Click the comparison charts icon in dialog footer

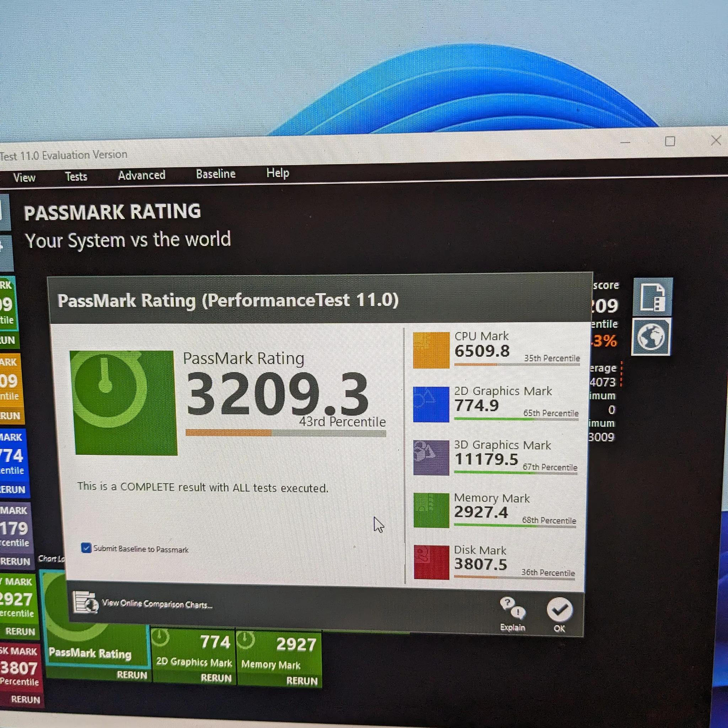[85, 603]
